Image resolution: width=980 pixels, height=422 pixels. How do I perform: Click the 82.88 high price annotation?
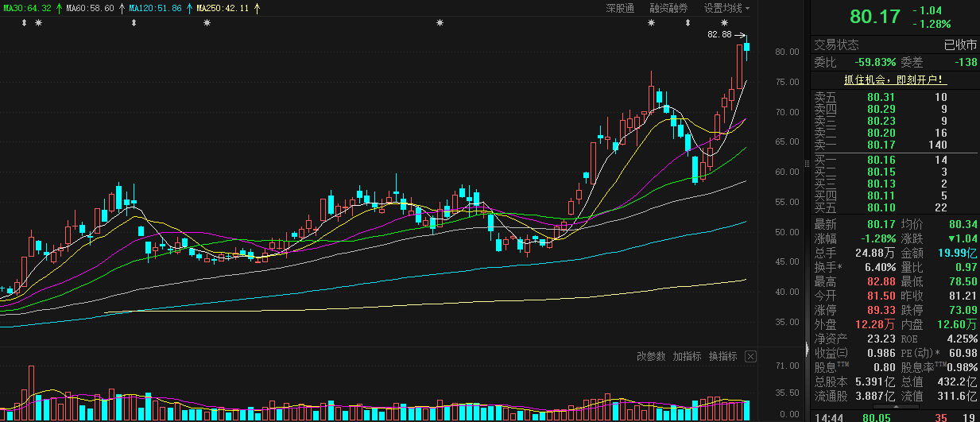coord(719,35)
